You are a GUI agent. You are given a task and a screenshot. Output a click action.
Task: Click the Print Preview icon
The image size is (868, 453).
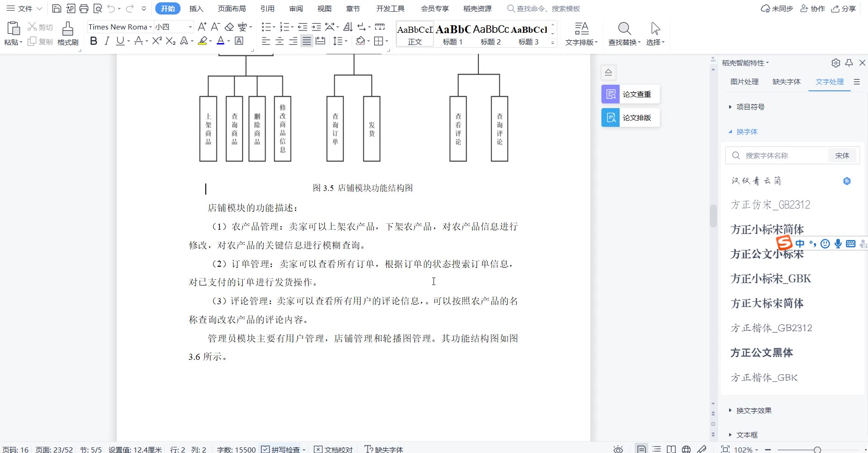[97, 8]
